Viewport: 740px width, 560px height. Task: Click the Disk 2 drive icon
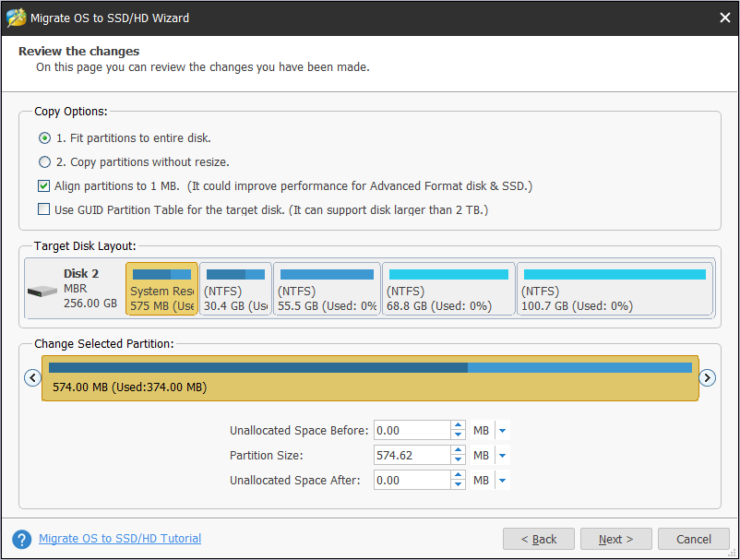[x=42, y=291]
